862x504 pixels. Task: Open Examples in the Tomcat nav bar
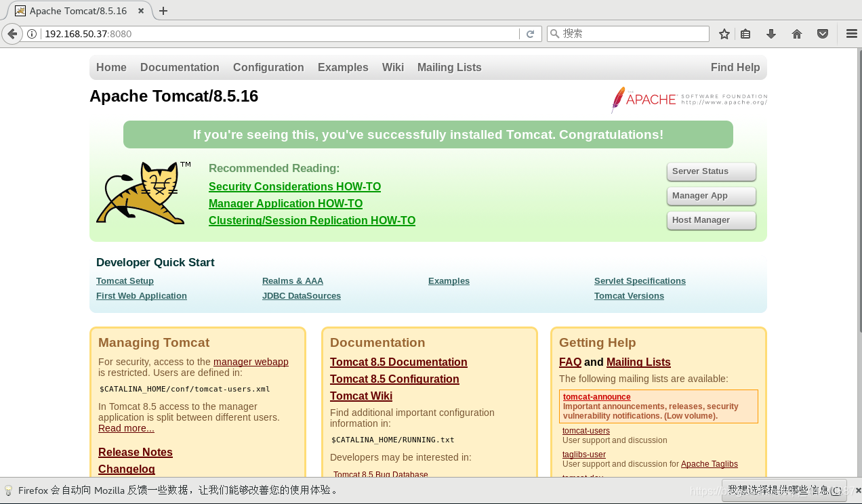[343, 67]
